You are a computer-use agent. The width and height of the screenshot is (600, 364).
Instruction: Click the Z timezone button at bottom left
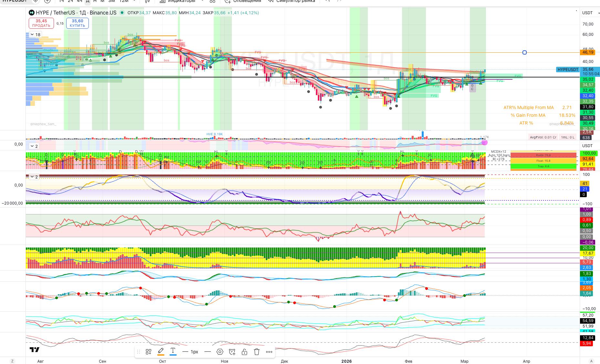(13, 361)
